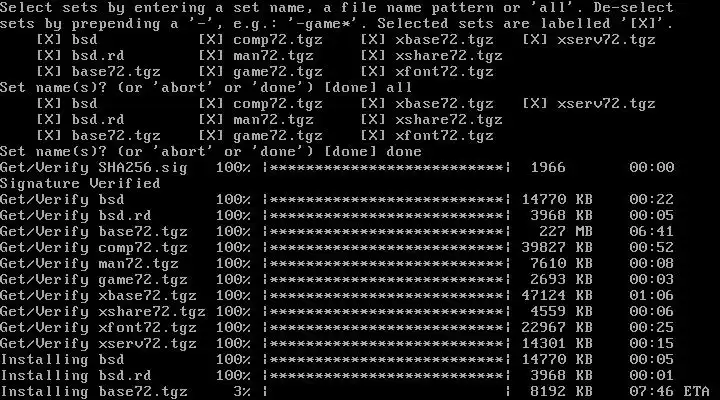The width and height of the screenshot is (720, 400).
Task: Click the 07:46 ETA time value
Action: pyautogui.click(x=651, y=392)
